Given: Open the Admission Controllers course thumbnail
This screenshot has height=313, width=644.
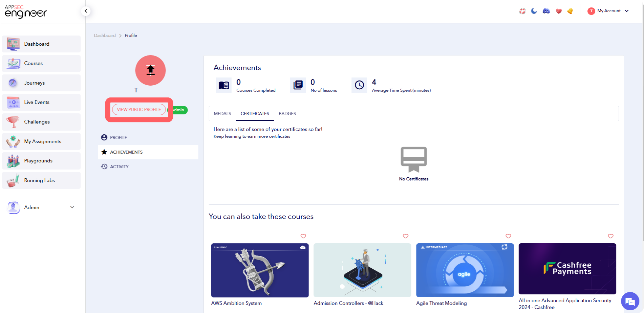Looking at the screenshot, I should 362,270.
